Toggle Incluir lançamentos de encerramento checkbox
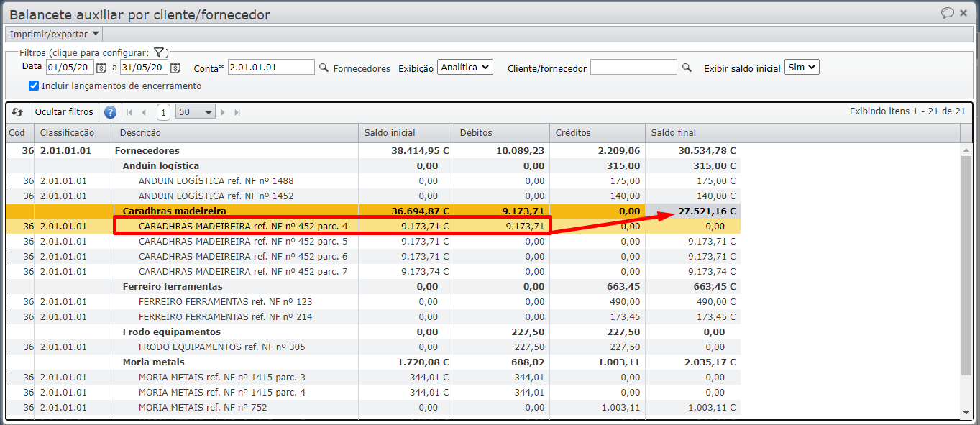Image resolution: width=980 pixels, height=425 pixels. click(x=34, y=86)
